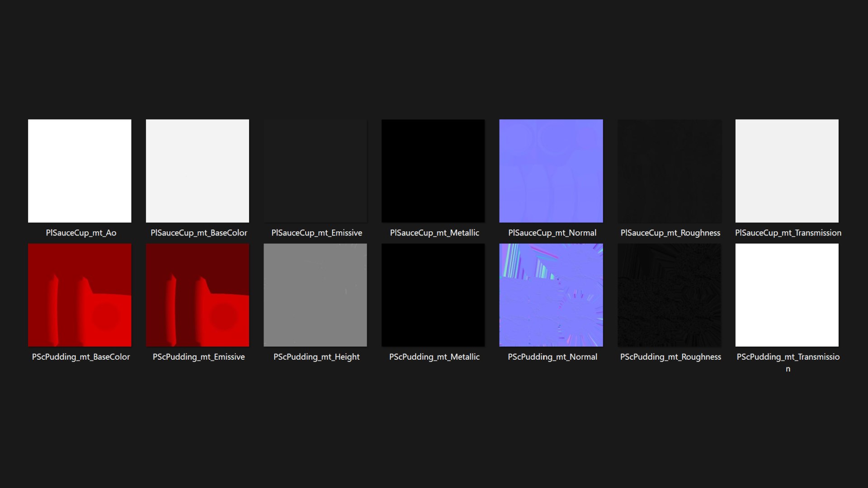The height and width of the screenshot is (488, 868).
Task: Open the PlSauceCup_mt_BaseColor thumbnail
Action: 198,171
